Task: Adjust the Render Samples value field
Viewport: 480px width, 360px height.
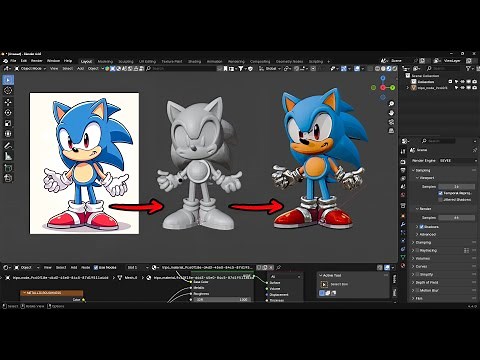Action: pyautogui.click(x=456, y=218)
